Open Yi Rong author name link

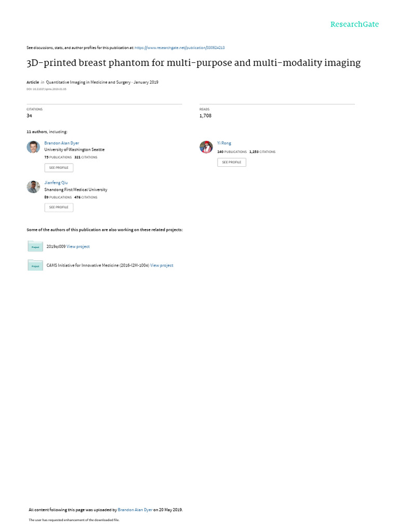point(224,143)
